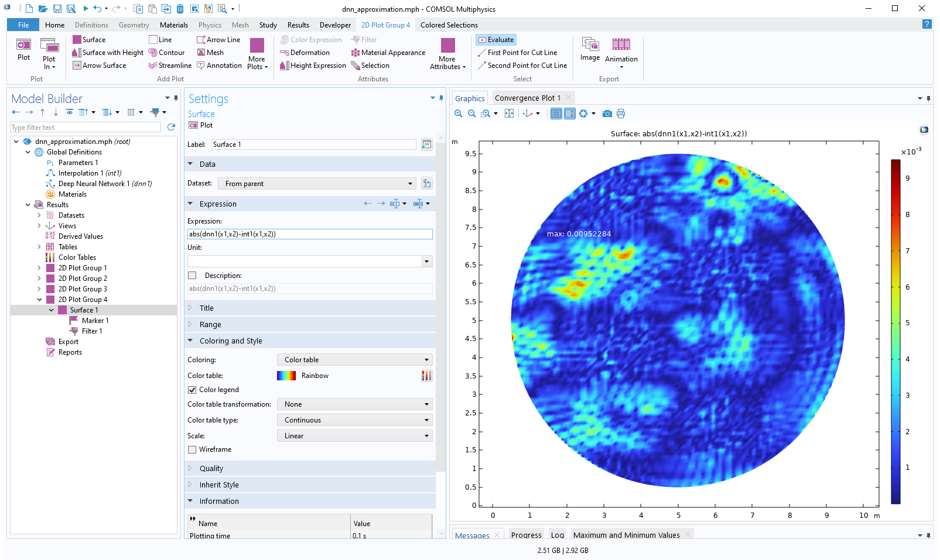
Task: Open the Animation export tool
Action: click(x=621, y=45)
